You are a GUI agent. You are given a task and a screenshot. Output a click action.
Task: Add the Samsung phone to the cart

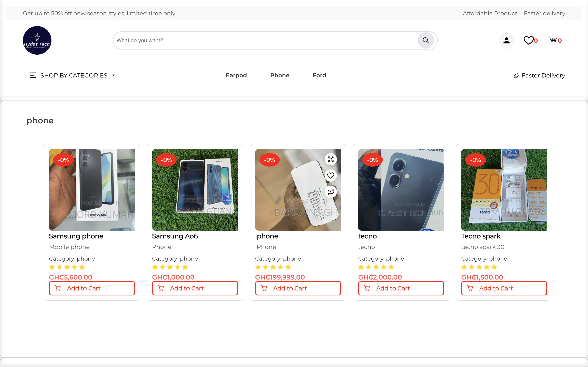coord(92,288)
